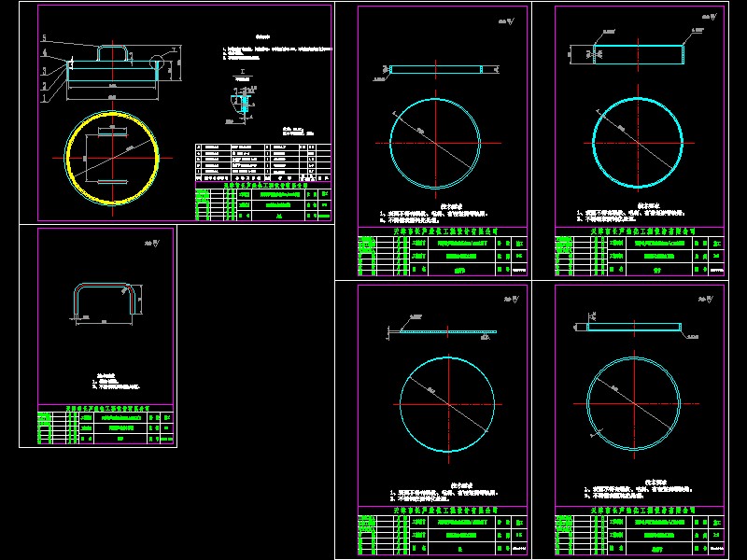
Task: Select the technical notes text in the bottom-right sheet
Action: pos(639,489)
